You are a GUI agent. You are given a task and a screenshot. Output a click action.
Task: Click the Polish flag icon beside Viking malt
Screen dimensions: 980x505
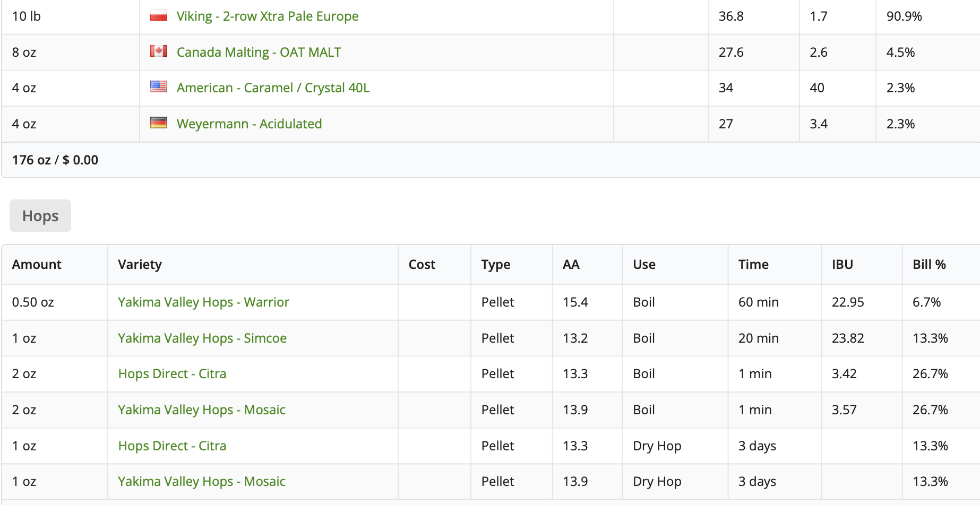pyautogui.click(x=159, y=15)
